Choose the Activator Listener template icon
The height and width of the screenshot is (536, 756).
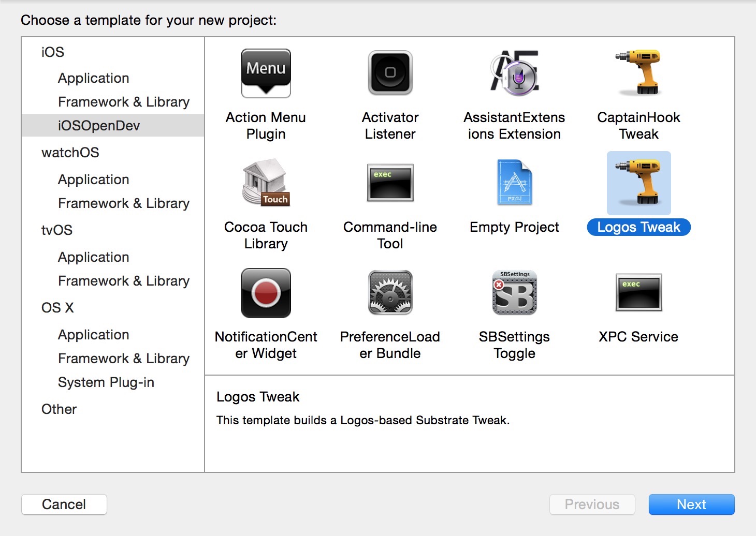pyautogui.click(x=390, y=73)
